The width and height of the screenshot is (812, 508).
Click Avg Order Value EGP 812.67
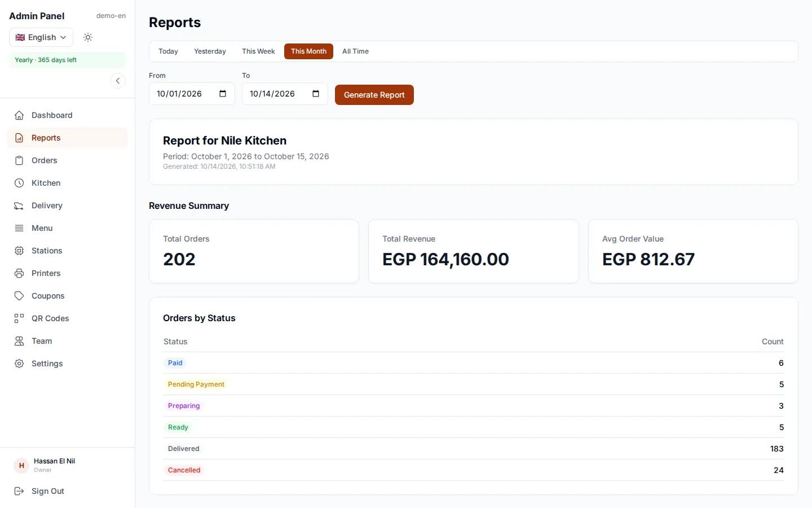[648, 259]
